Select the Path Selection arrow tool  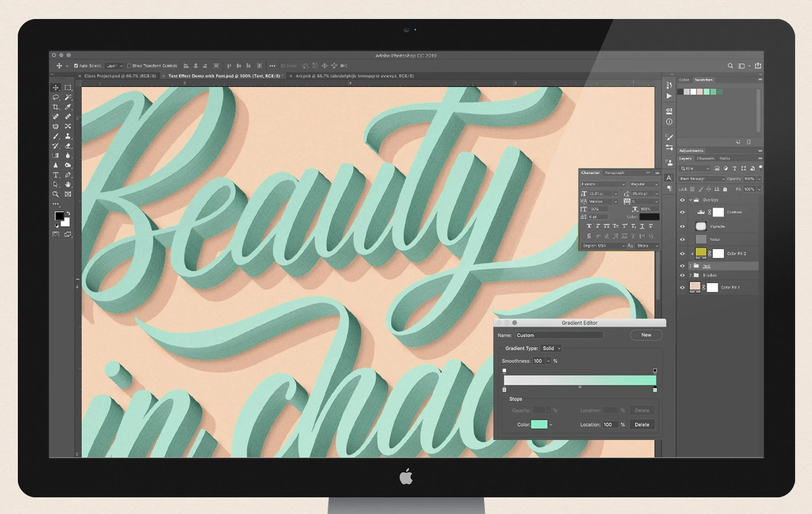[x=56, y=185]
